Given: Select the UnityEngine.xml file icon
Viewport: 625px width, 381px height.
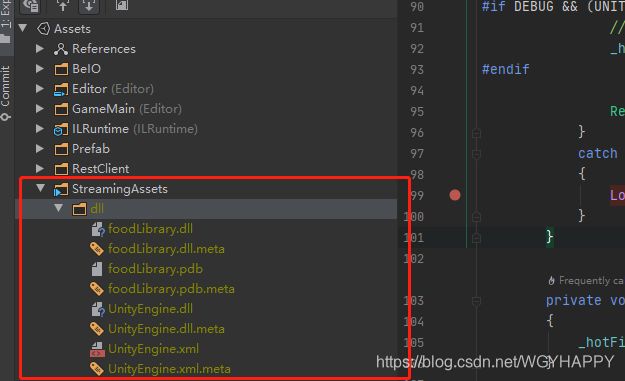Looking at the screenshot, I should pyautogui.click(x=97, y=350).
